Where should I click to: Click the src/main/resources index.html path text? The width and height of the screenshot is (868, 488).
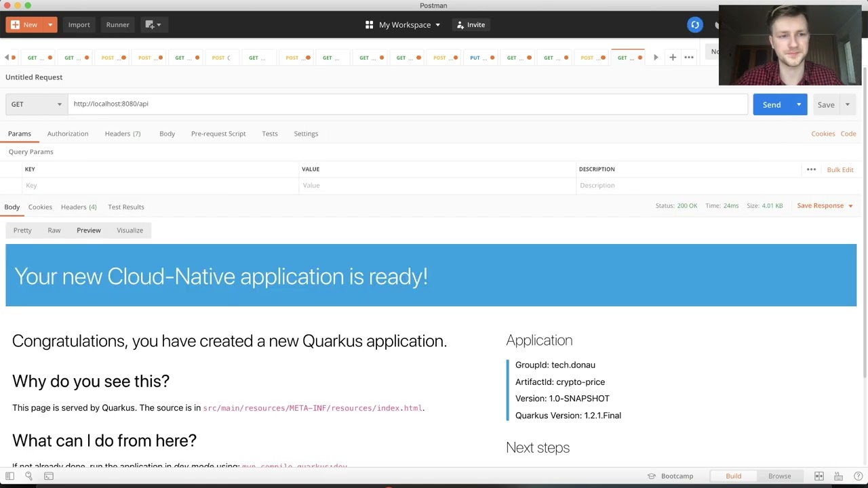[313, 408]
